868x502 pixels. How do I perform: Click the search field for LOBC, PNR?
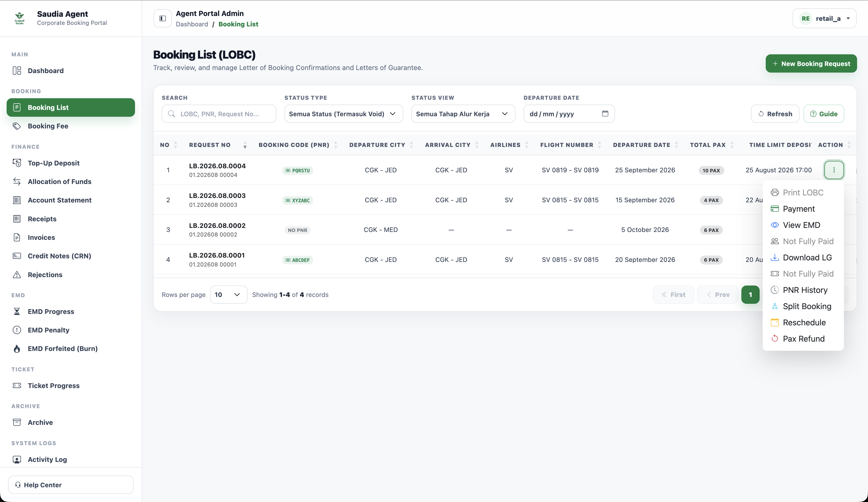click(219, 114)
